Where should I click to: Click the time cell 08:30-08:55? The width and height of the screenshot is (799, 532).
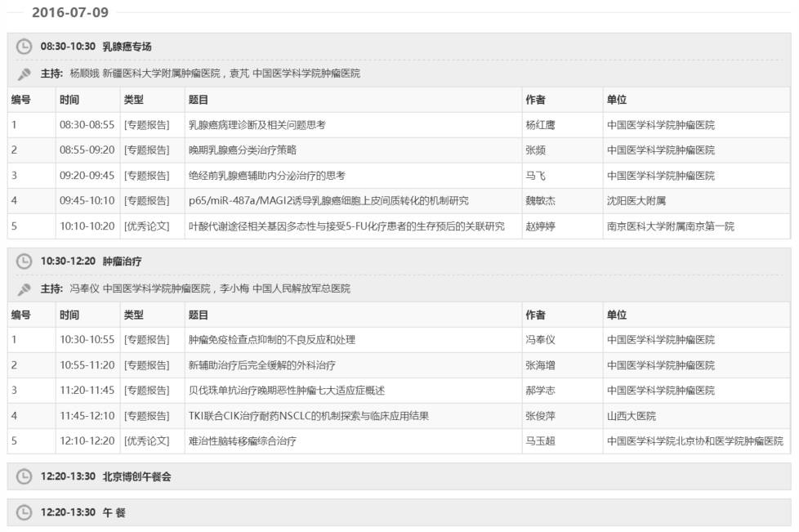[x=87, y=125]
